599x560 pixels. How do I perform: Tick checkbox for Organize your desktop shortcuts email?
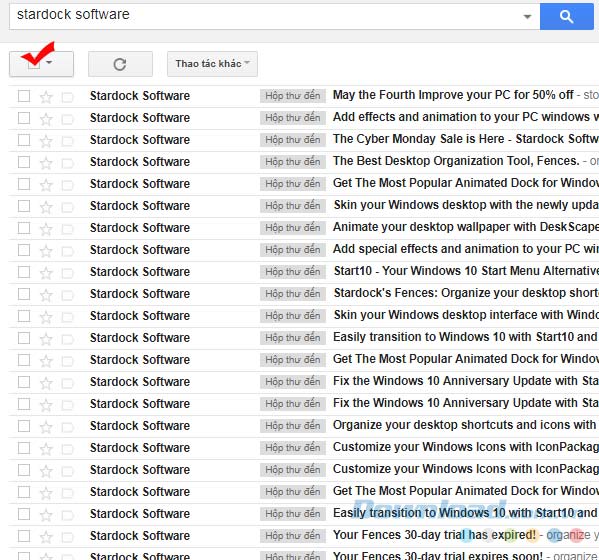(24, 426)
